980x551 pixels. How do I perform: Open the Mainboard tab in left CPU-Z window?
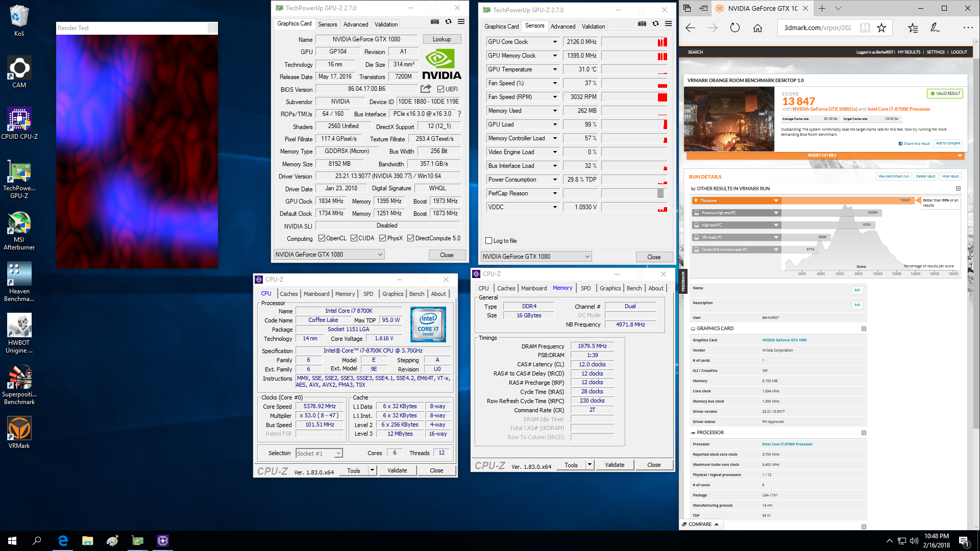[316, 294]
